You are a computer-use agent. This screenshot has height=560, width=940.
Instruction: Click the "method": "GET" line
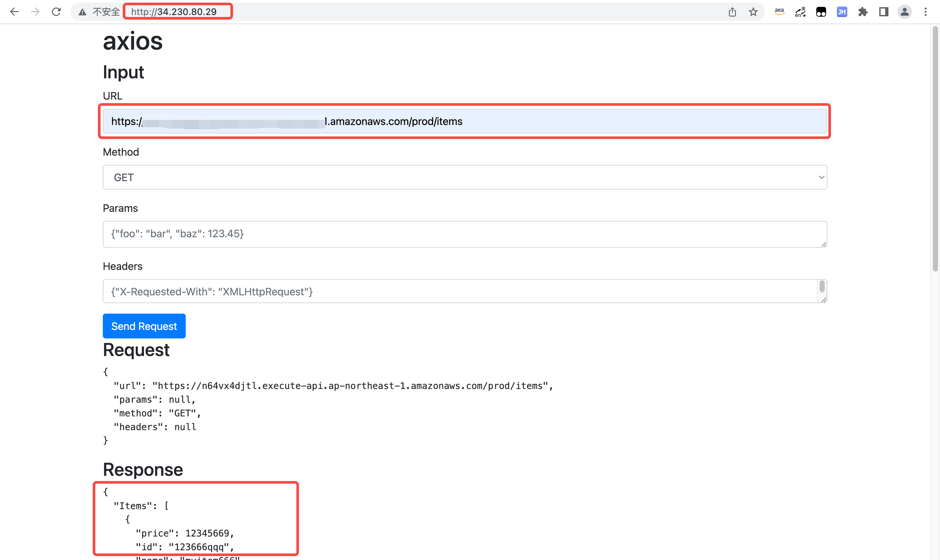pyautogui.click(x=157, y=413)
